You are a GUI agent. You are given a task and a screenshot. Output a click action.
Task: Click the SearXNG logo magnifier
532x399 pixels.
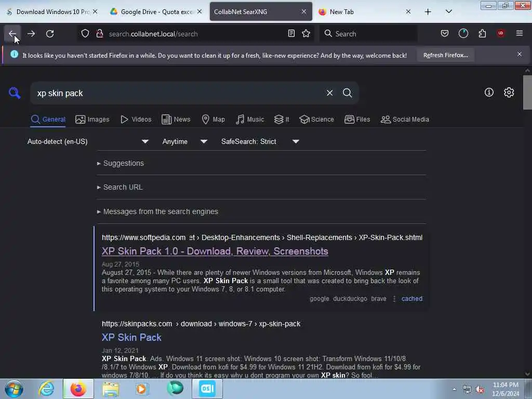15,92
